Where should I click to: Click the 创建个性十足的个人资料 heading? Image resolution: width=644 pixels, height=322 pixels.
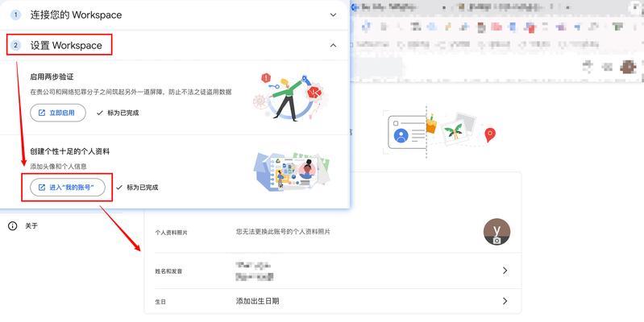70,151
